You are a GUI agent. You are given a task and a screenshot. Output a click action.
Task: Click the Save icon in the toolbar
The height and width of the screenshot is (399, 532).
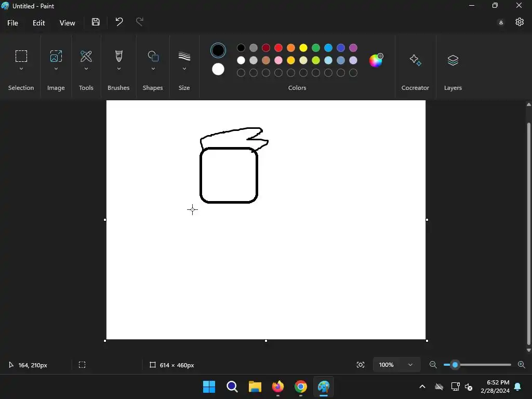click(x=96, y=22)
